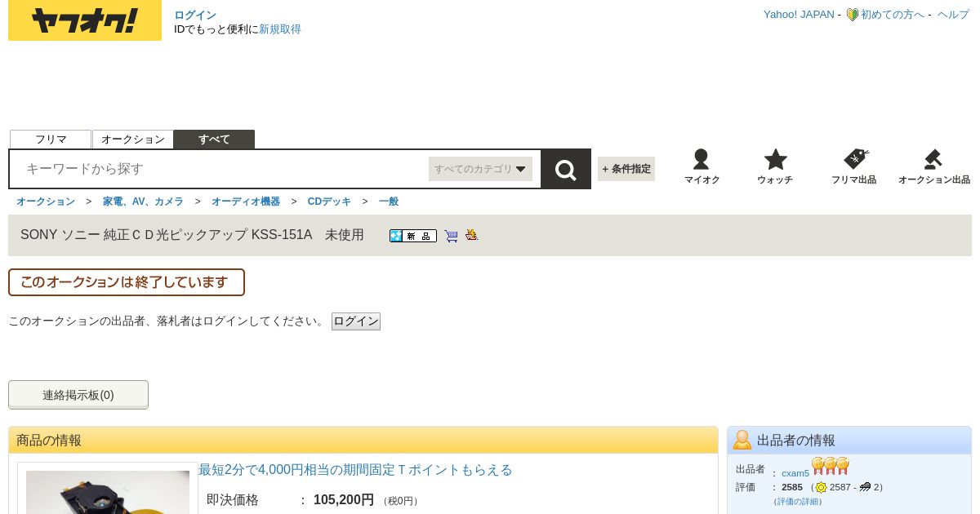Click the orange store icon beside the cart
This screenshot has height=514, width=980.
471,235
